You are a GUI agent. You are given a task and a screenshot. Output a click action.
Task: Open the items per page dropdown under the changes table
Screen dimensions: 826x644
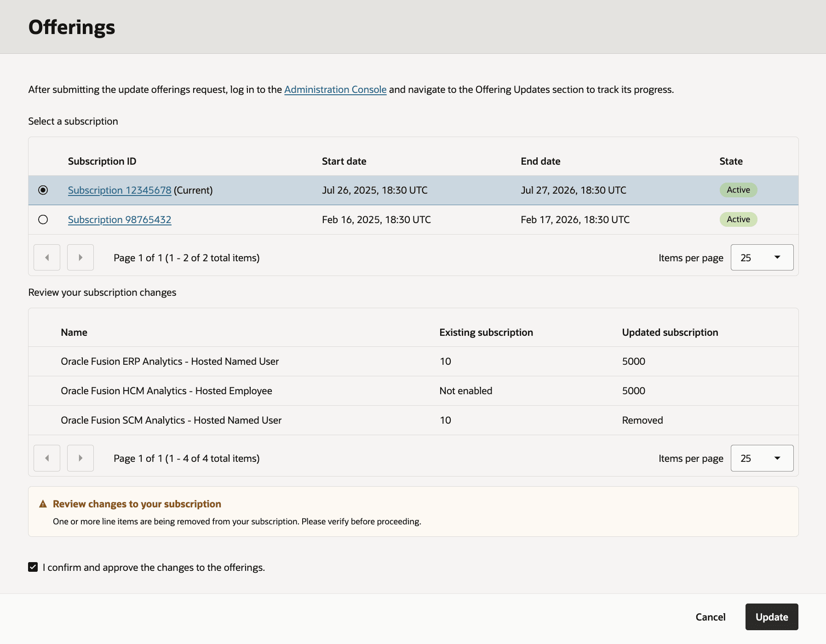point(762,458)
